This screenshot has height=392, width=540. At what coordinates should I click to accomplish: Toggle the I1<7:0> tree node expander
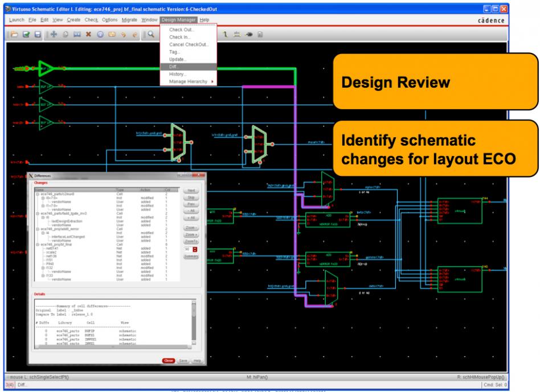43,205
